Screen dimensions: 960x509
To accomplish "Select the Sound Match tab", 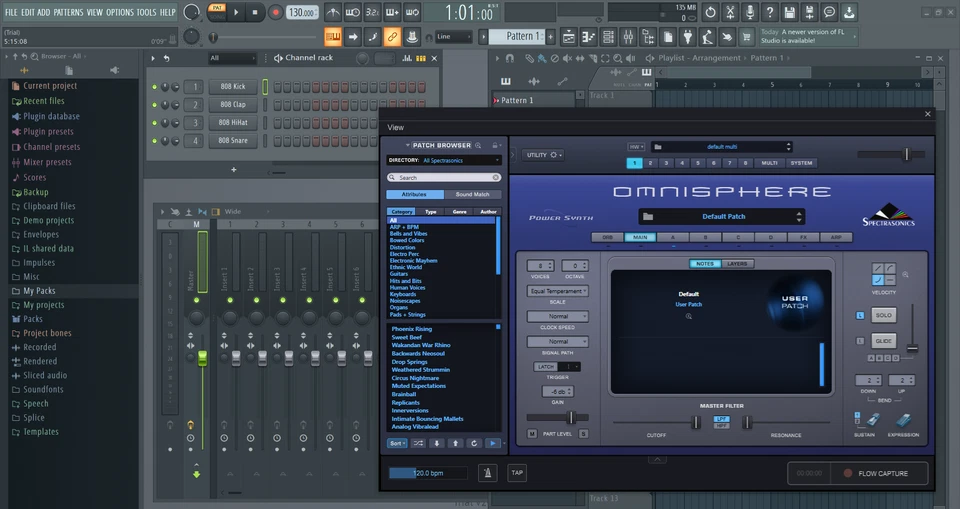I will (x=472, y=194).
